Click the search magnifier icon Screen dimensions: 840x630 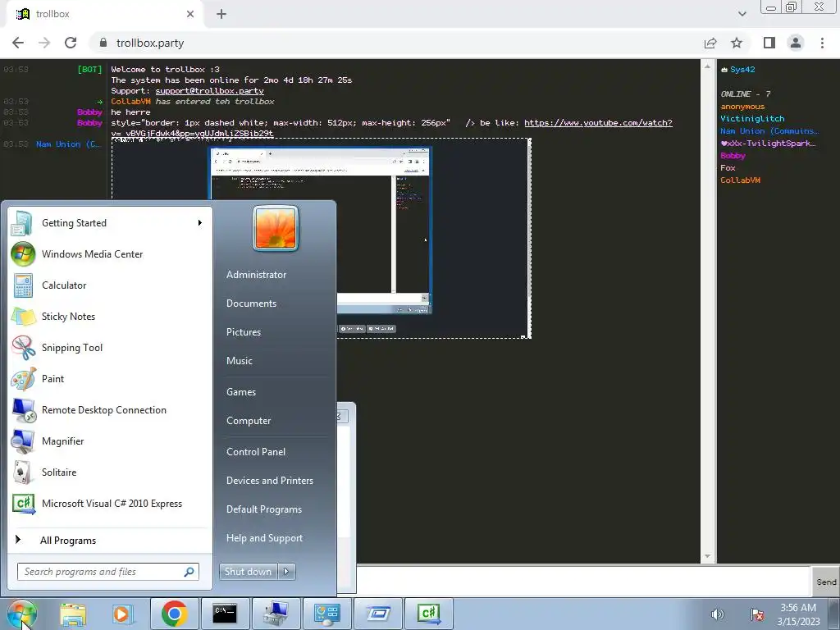tap(189, 572)
